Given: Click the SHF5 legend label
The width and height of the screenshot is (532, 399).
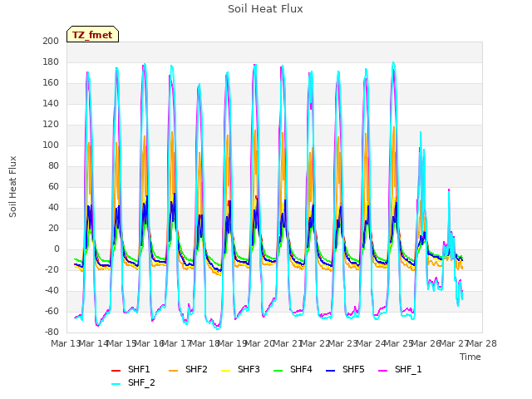Looking at the screenshot, I should (353, 369).
